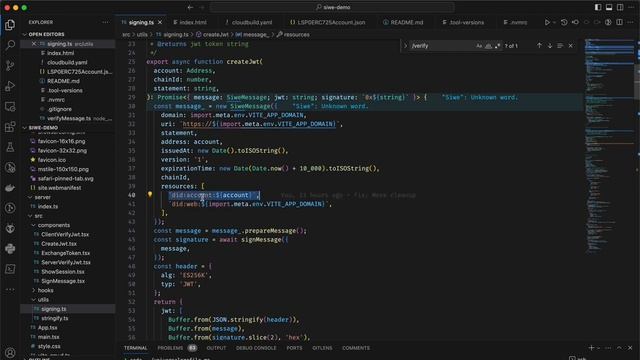Close the signing.ts editor tab

coord(160,22)
